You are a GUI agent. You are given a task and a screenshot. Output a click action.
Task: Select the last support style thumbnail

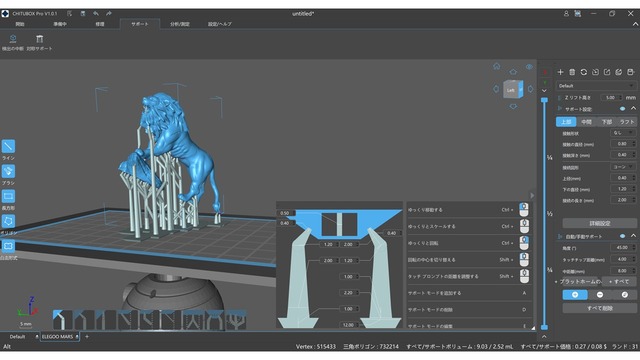pyautogui.click(x=236, y=320)
